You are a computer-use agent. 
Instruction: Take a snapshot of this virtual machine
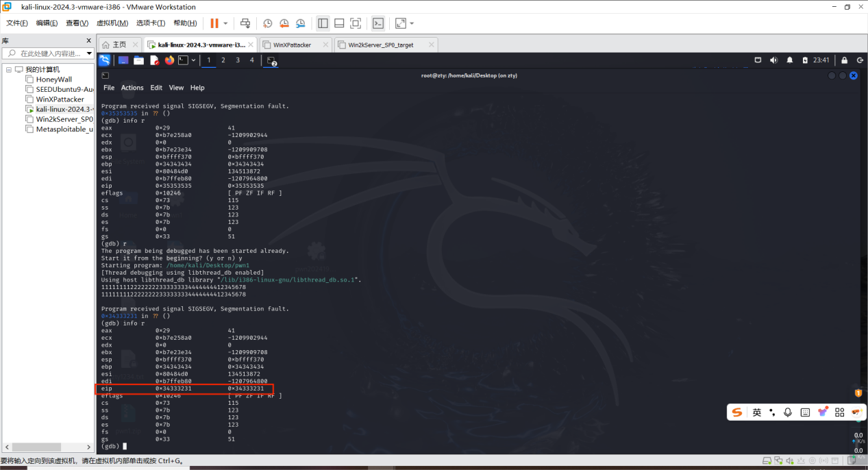coord(268,23)
